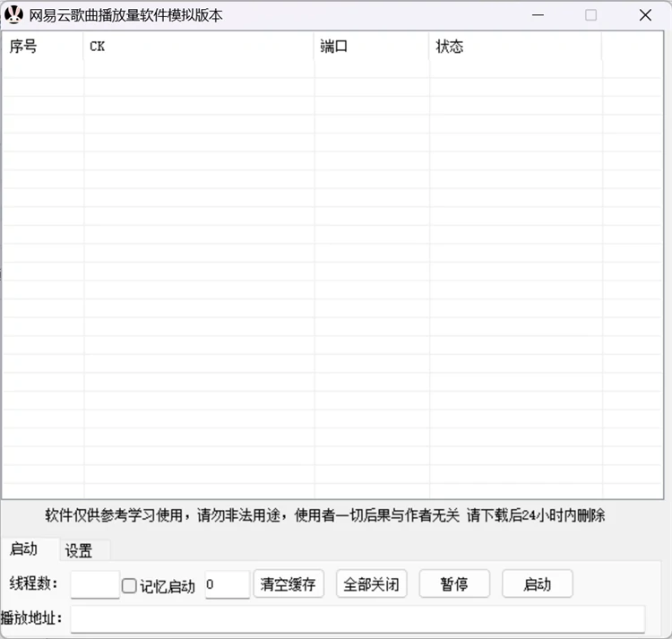Focus the 线程数 input field

point(95,584)
